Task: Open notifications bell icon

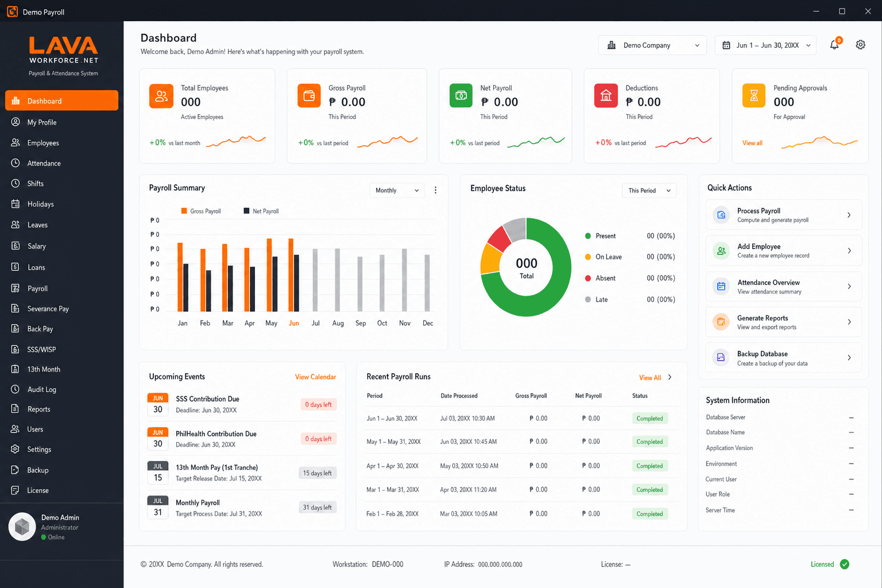Action: coord(834,45)
